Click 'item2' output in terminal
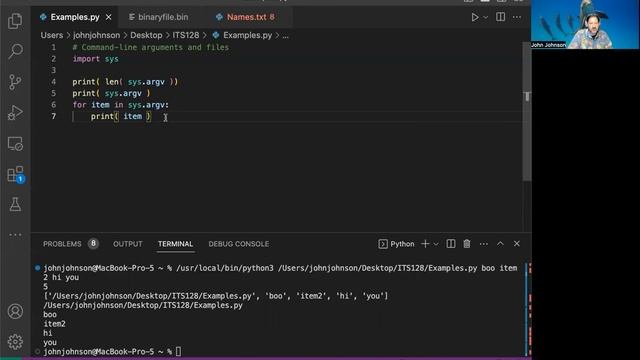640x360 pixels. point(54,324)
